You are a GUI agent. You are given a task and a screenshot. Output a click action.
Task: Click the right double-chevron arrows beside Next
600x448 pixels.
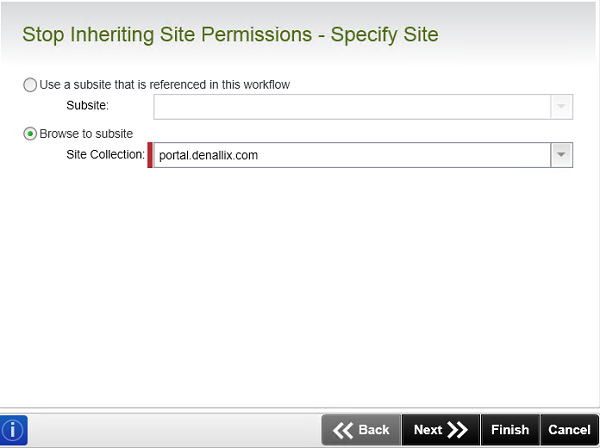pyautogui.click(x=458, y=430)
